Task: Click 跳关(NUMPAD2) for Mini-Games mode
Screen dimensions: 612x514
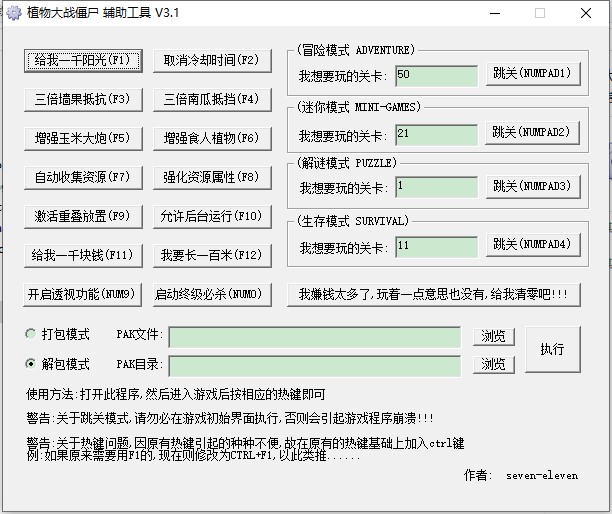Action: [532, 133]
